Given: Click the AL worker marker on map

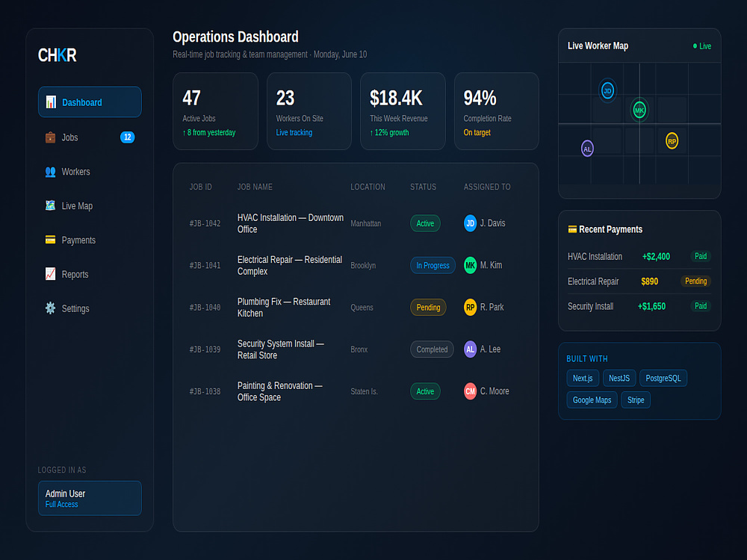Looking at the screenshot, I should [x=587, y=149].
